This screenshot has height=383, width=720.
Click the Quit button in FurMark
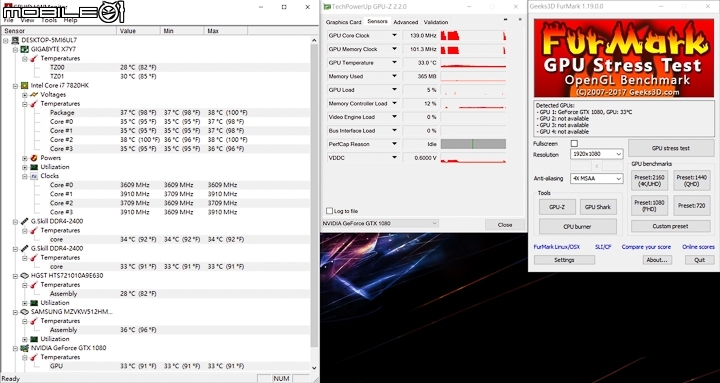pos(700,260)
